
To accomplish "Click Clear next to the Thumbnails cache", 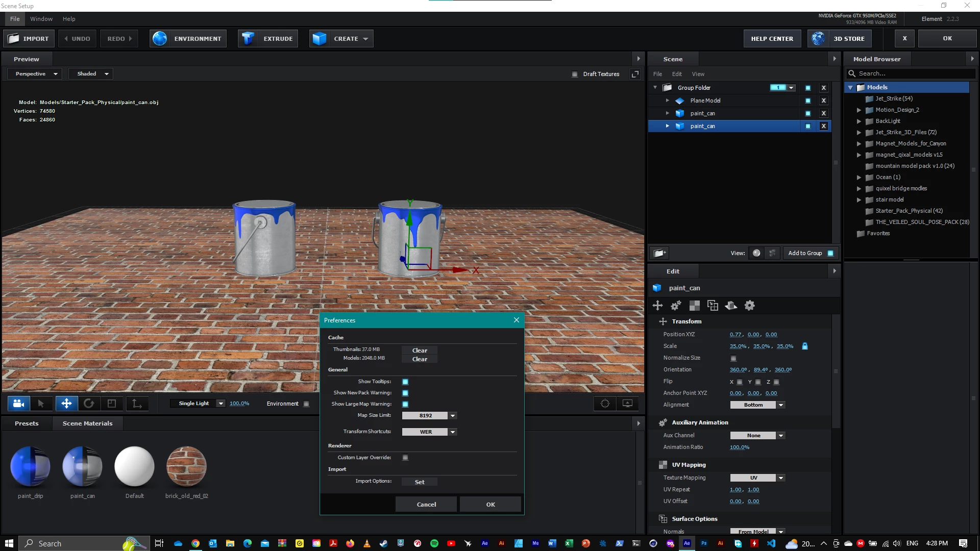I will point(420,350).
